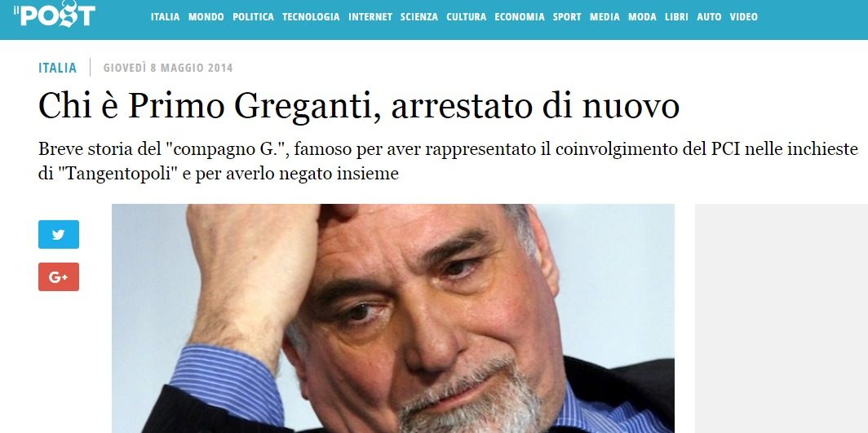The image size is (868, 433).
Task: Open the LIBRI section
Action: (x=676, y=17)
